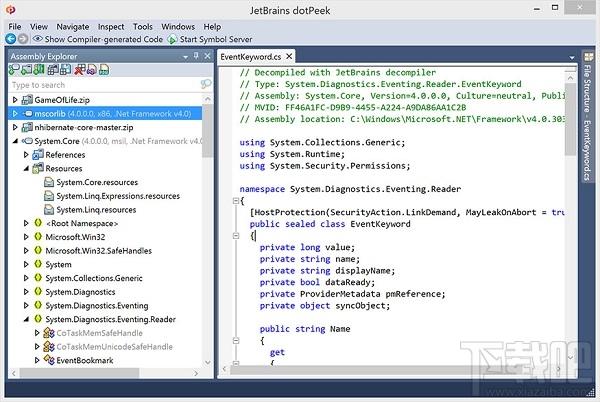Click the CoTaskMemSafeHandle class icon
This screenshot has height=402, width=600.
pos(49,333)
